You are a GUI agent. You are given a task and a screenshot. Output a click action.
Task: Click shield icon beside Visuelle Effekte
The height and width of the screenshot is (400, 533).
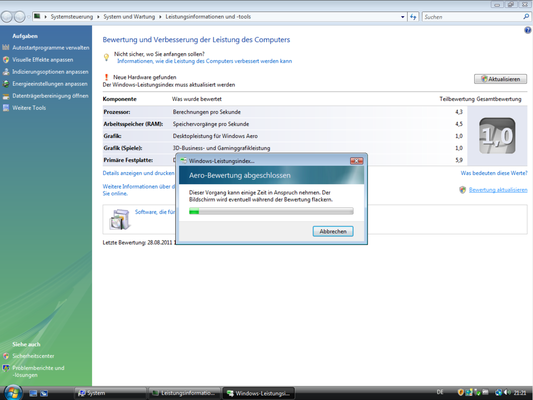[6, 60]
